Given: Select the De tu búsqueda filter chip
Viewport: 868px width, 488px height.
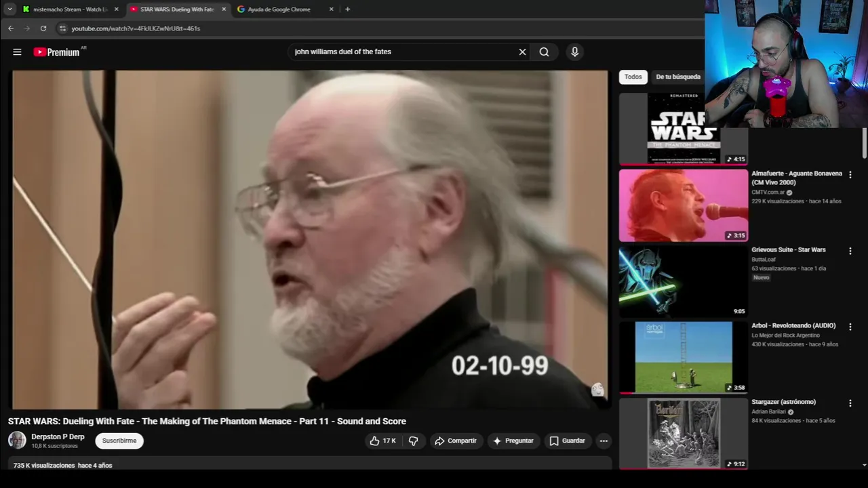Looking at the screenshot, I should pos(678,77).
